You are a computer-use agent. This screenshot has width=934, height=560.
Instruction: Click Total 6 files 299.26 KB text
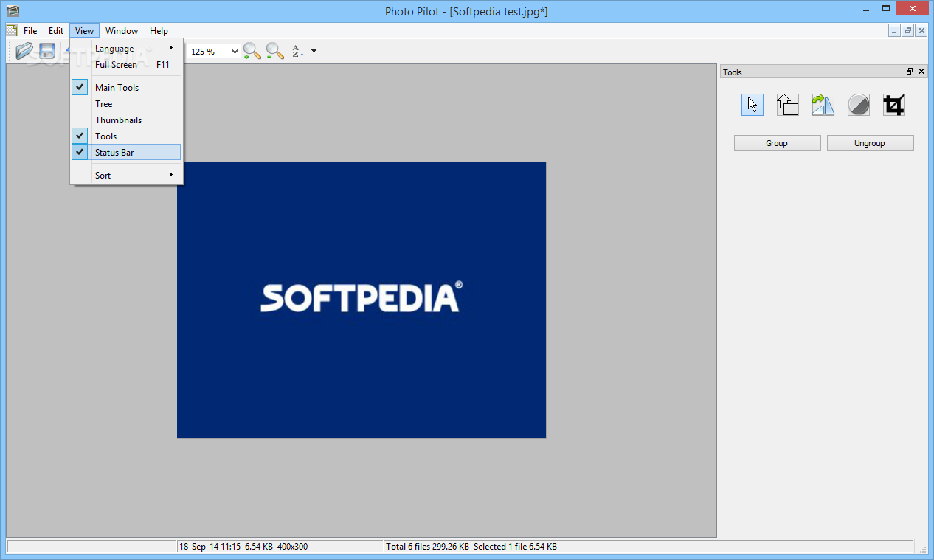click(x=427, y=547)
